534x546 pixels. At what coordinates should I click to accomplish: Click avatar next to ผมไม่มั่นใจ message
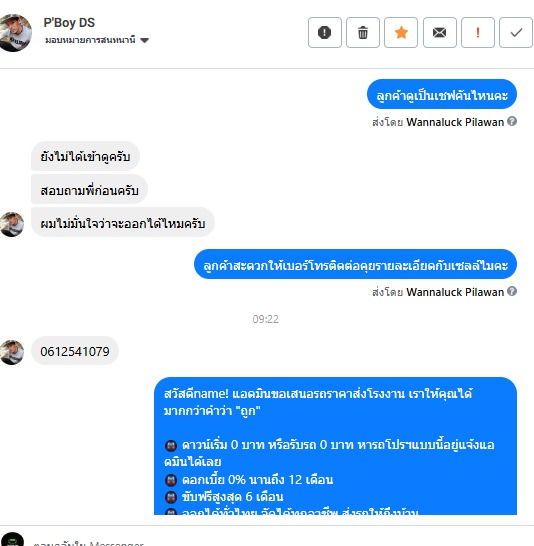click(12, 225)
